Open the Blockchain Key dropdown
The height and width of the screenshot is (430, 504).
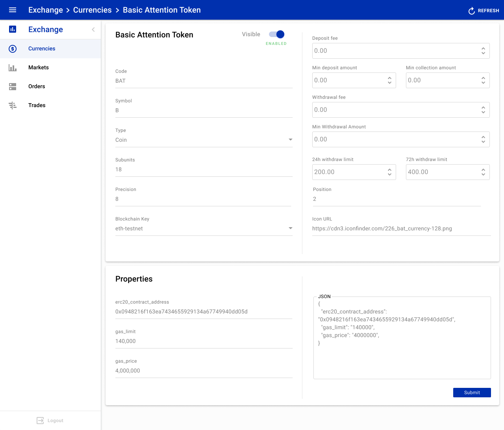tap(291, 228)
